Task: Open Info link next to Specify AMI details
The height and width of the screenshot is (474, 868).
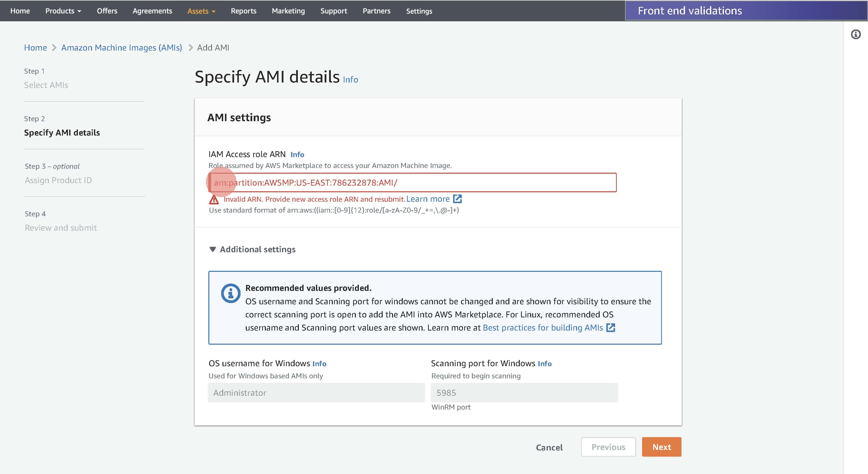Action: [350, 80]
